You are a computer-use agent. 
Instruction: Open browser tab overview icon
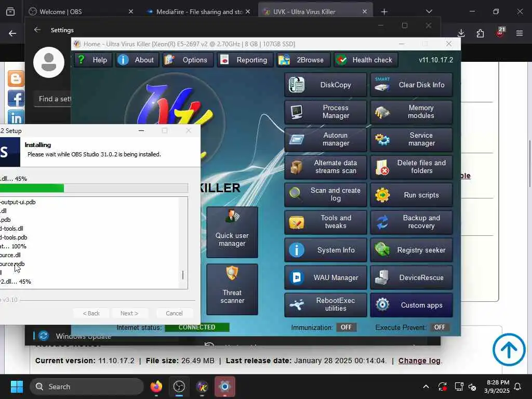[10, 12]
